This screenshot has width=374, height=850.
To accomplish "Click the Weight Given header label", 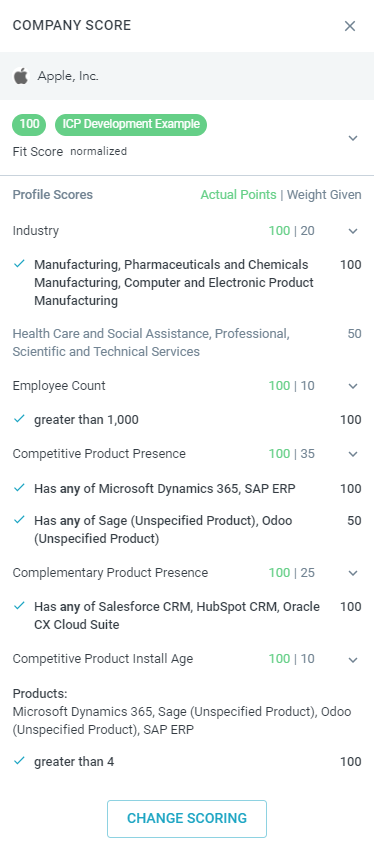I will 324,195.
